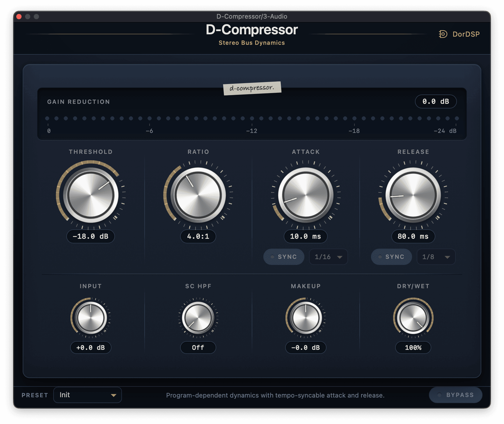Click the -0.0 dB makeup value field

306,348
